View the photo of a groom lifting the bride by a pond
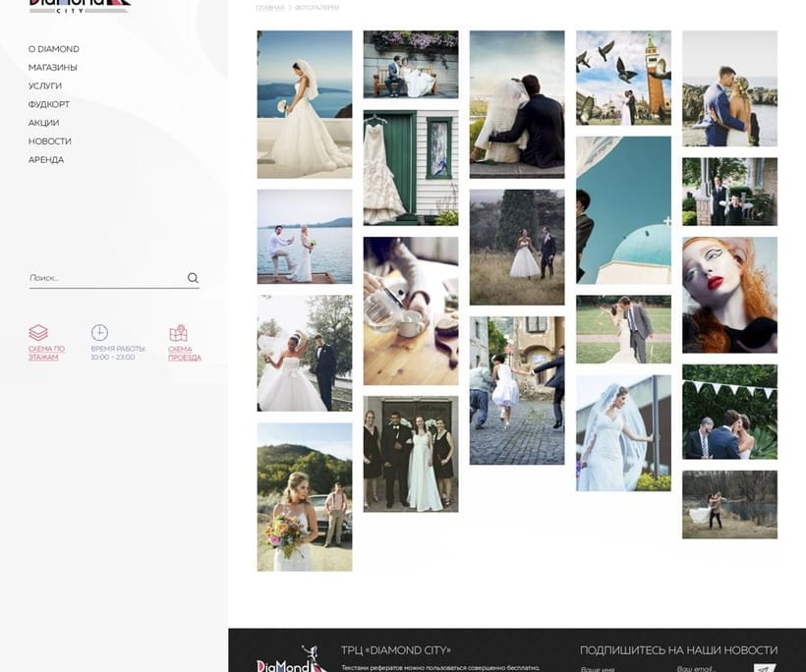The height and width of the screenshot is (672, 806). (x=730, y=505)
